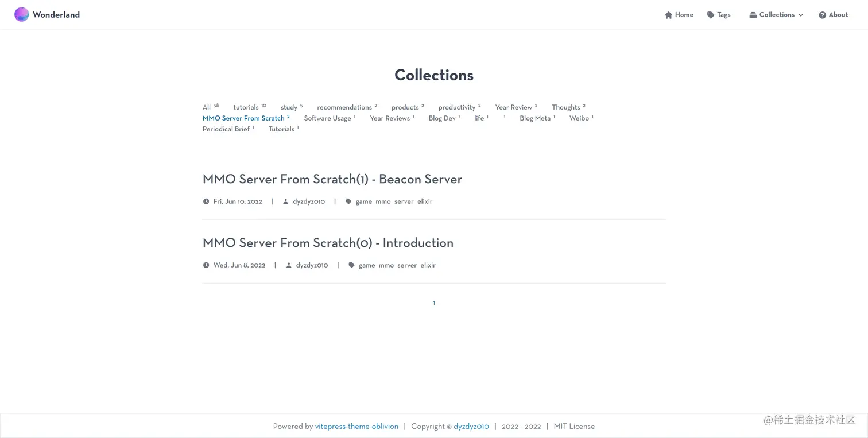Viewport: 868px width, 438px height.
Task: Click the mmo tag on Introduction post
Action: coord(386,265)
